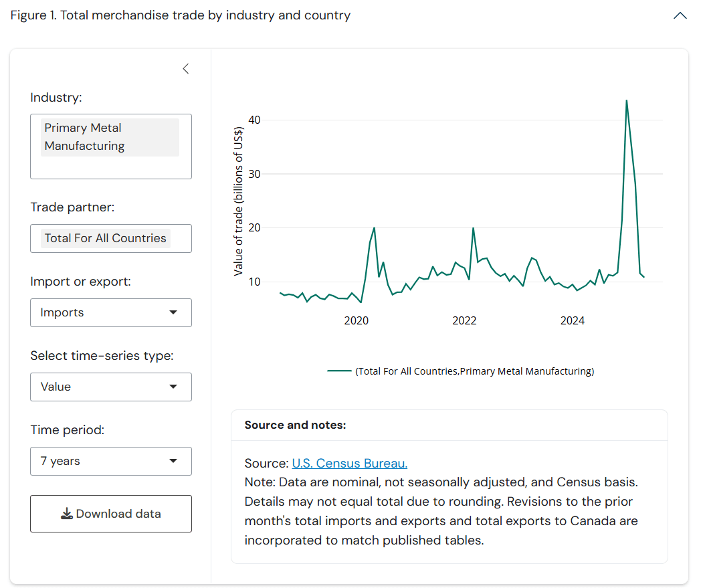Collapse the Figure 1 section chevron

[x=680, y=15]
